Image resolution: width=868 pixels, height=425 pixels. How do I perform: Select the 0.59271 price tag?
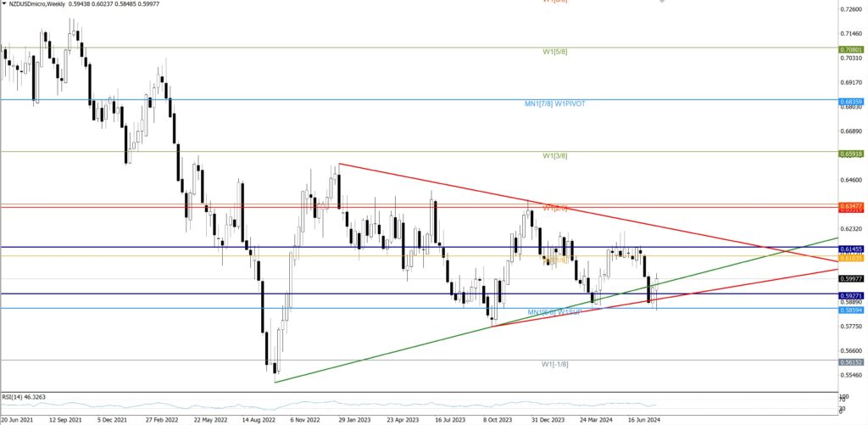pos(850,295)
